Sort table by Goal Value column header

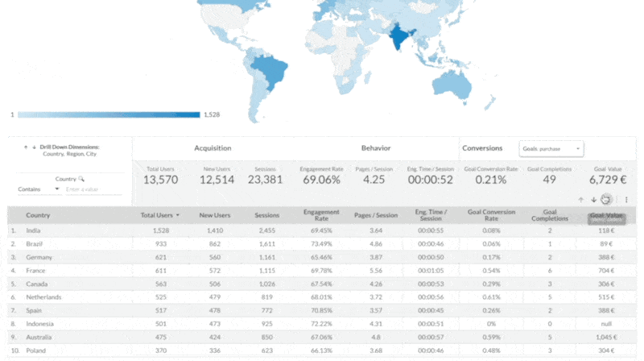(x=606, y=215)
